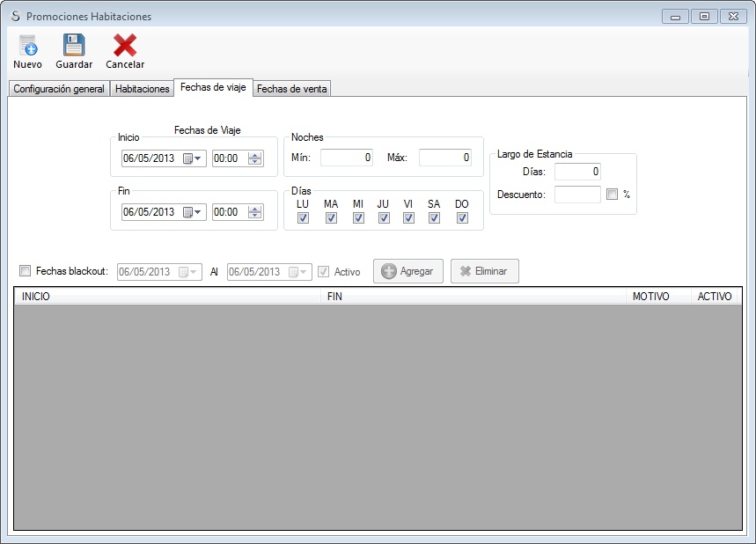Image resolution: width=756 pixels, height=544 pixels.
Task: Click the Guardar floppy disk icon
Action: pos(74,47)
